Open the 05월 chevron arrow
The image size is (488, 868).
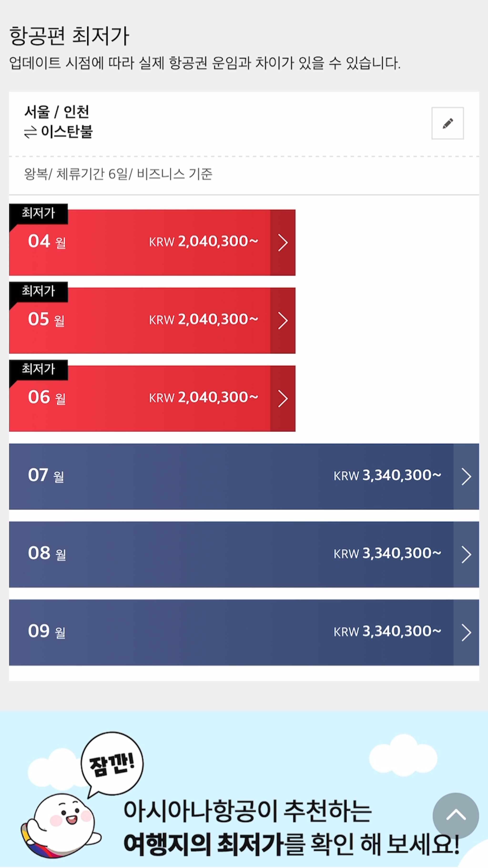283,320
